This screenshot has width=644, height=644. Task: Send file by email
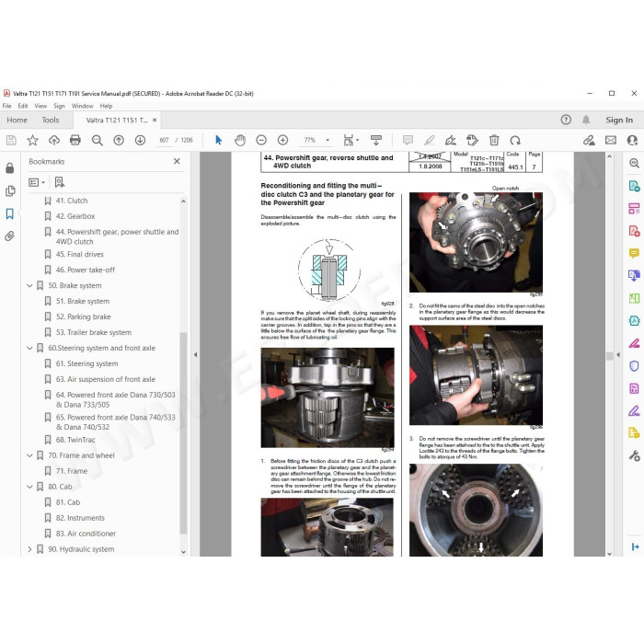pos(611,141)
